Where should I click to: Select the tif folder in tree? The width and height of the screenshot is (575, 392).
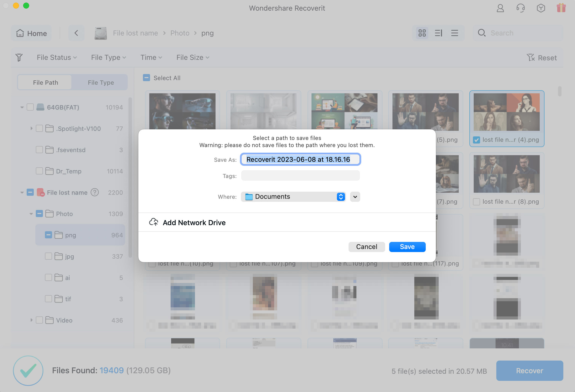click(80, 299)
